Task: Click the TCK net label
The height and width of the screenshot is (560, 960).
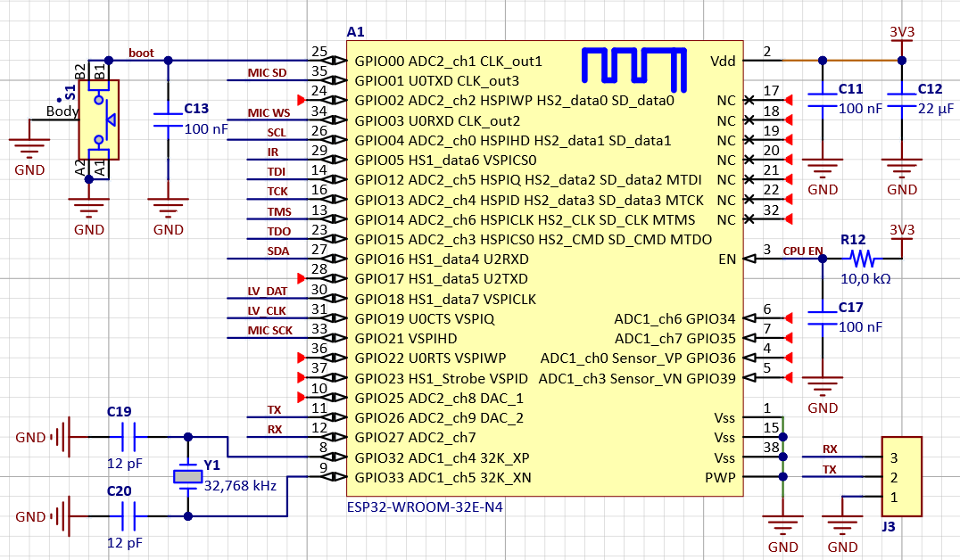Action: (277, 192)
